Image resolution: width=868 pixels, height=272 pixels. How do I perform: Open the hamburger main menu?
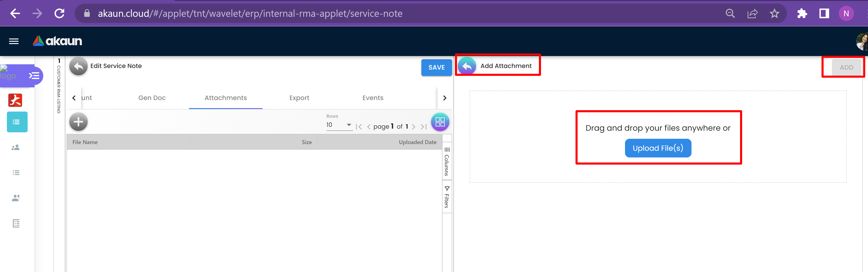14,41
